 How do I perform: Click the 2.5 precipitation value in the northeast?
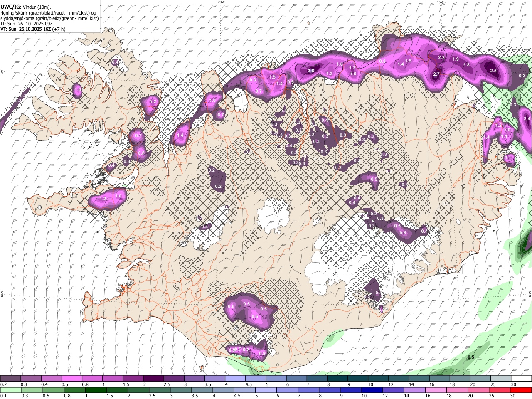(493, 71)
